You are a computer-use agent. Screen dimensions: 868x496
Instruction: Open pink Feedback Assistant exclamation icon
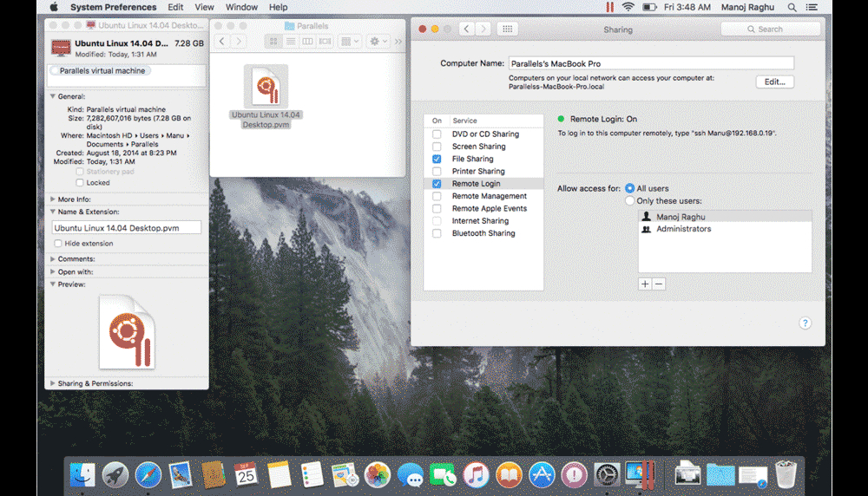pos(574,474)
